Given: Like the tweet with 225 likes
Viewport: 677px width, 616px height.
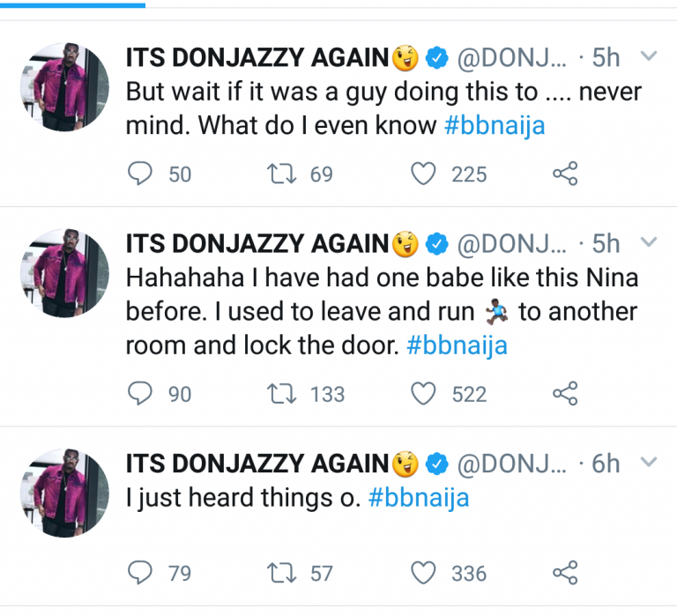Looking at the screenshot, I should (425, 174).
